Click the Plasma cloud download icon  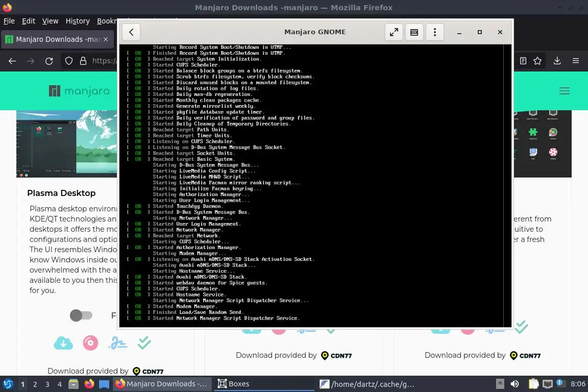tap(63, 343)
